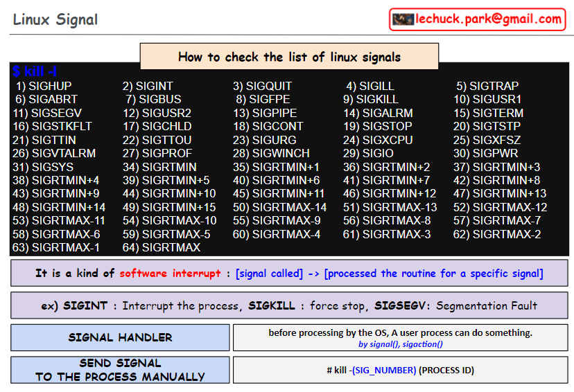Click the "Linux Signal" page title
This screenshot has width=574, height=392.
coord(55,19)
